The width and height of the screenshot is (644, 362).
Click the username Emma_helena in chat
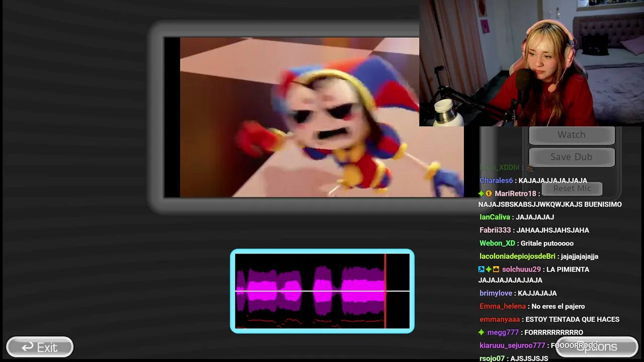[x=503, y=306]
